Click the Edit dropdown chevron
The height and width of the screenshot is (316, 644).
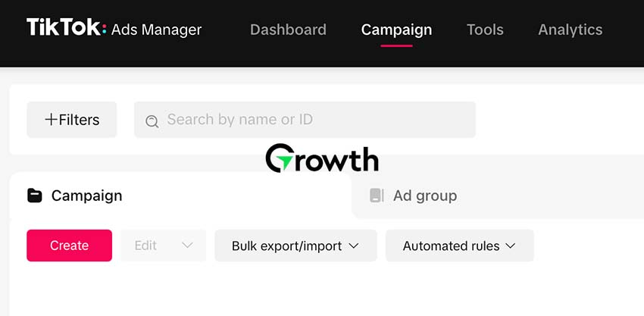(x=187, y=246)
